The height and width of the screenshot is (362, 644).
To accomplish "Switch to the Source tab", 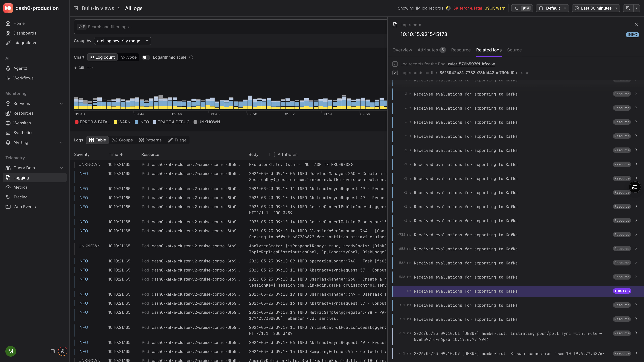I will coord(514,50).
